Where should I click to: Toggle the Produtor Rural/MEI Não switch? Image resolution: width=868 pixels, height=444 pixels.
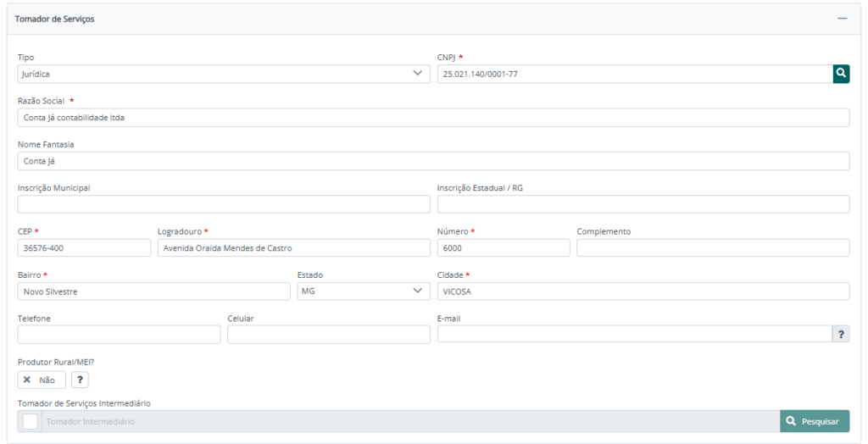pos(41,380)
